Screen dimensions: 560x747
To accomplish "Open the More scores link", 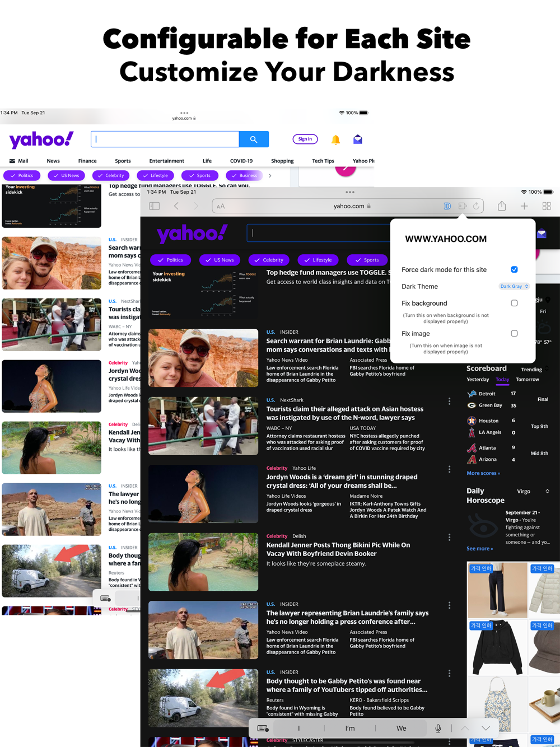I will [x=483, y=473].
